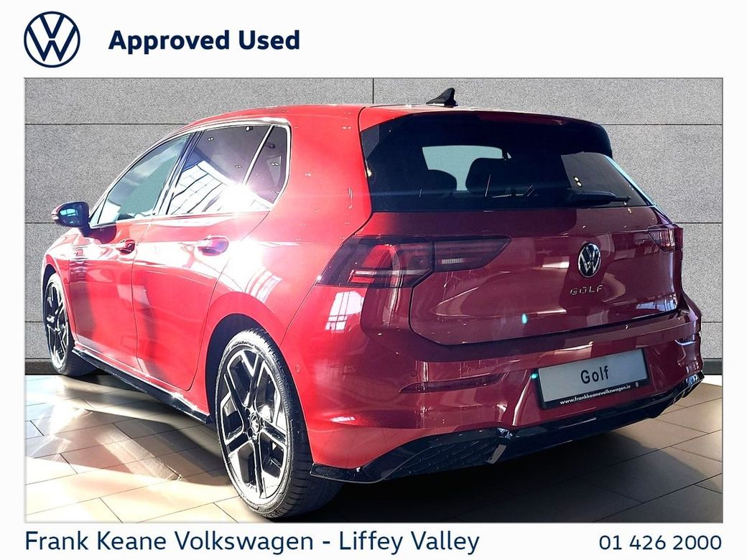747x560 pixels.
Task: Click the shark fin antenna on the roof
Action: click(x=442, y=98)
